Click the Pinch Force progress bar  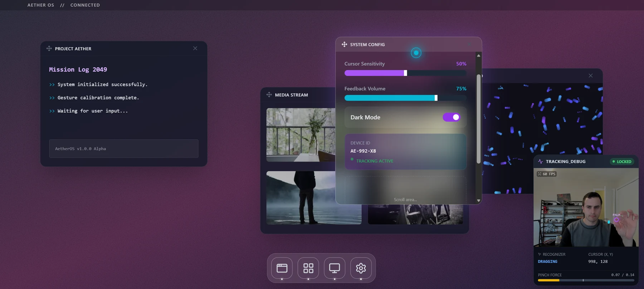pos(586,280)
